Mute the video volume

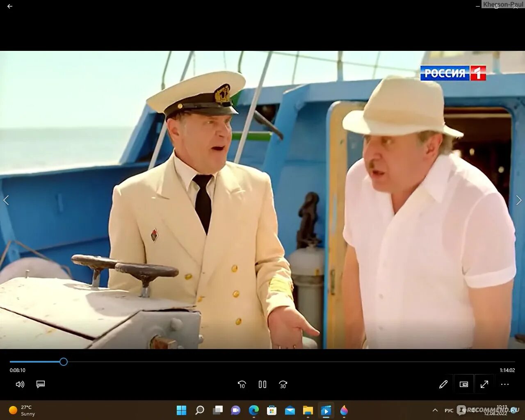[20, 384]
